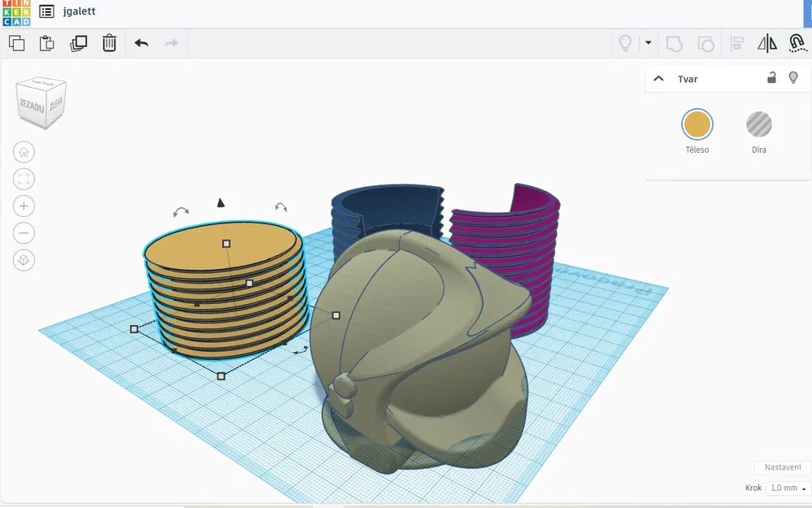Toggle shape visibility lightbulb in Tvar panel
Viewport: 812px width, 508px height.
[x=792, y=78]
